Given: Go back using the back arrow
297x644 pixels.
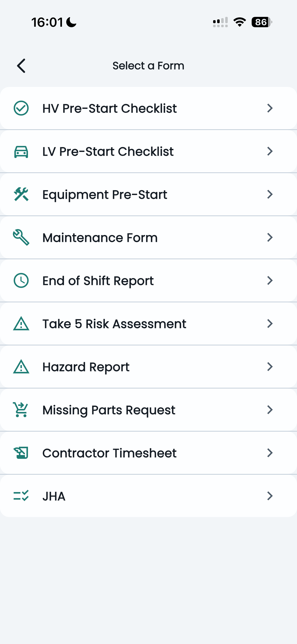Looking at the screenshot, I should (21, 66).
